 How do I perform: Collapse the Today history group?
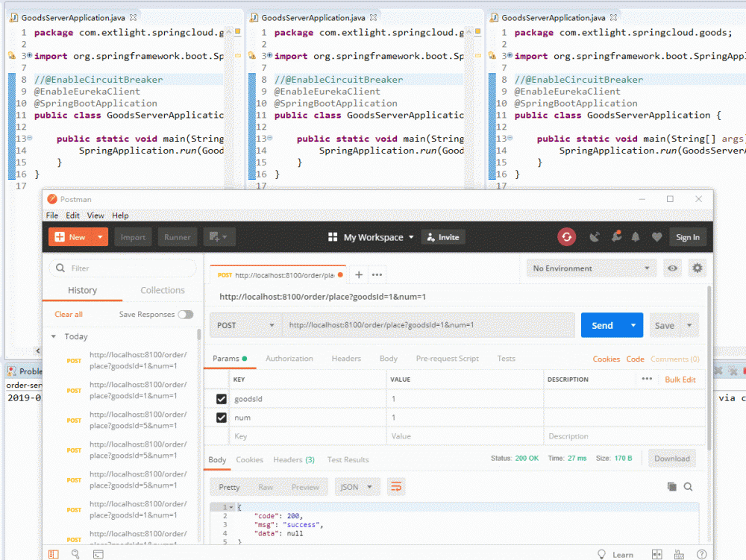54,337
